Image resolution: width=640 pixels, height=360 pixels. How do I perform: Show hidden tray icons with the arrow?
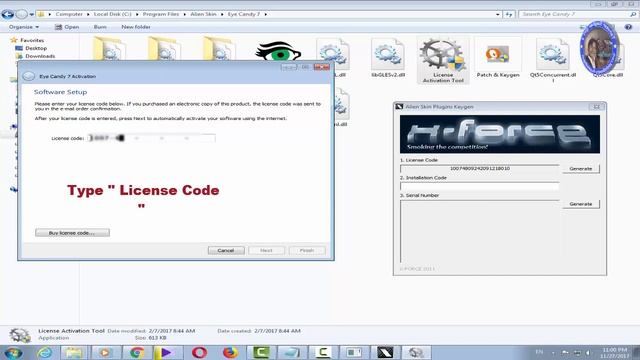[x=553, y=353]
